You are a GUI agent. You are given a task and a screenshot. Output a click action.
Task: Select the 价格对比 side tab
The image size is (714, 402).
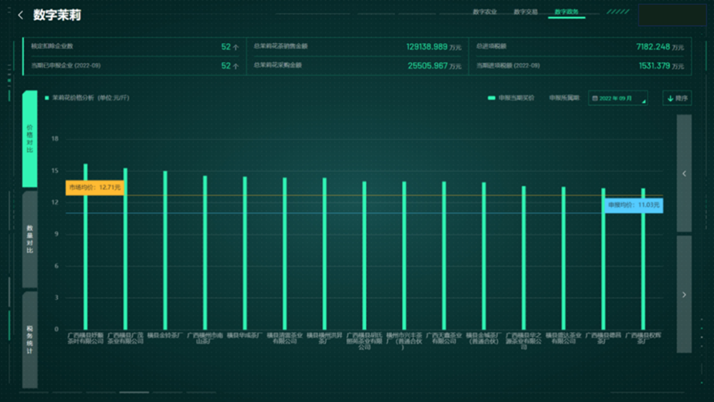click(30, 139)
